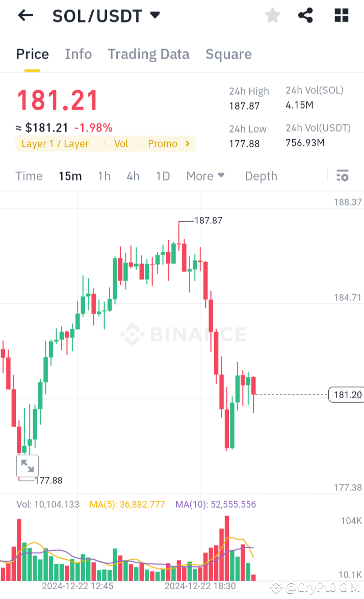Show the Depth chart
Screen dimensions: 364x599
(261, 176)
